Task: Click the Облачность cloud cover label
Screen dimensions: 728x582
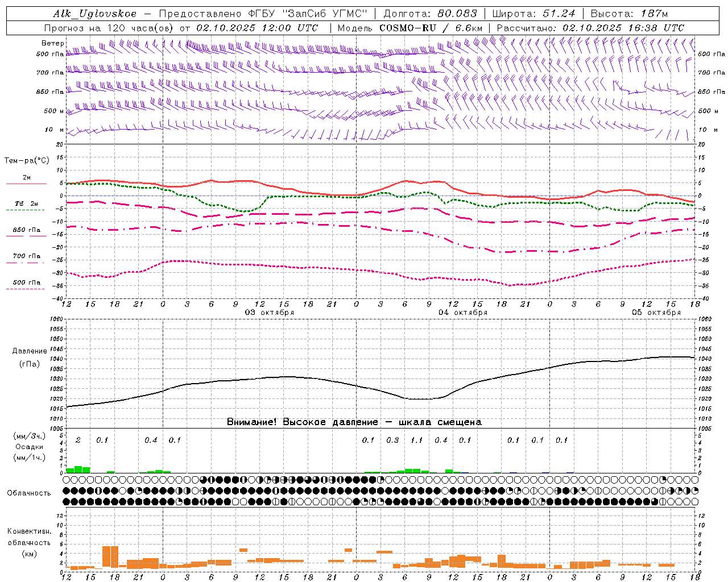Action: click(29, 493)
